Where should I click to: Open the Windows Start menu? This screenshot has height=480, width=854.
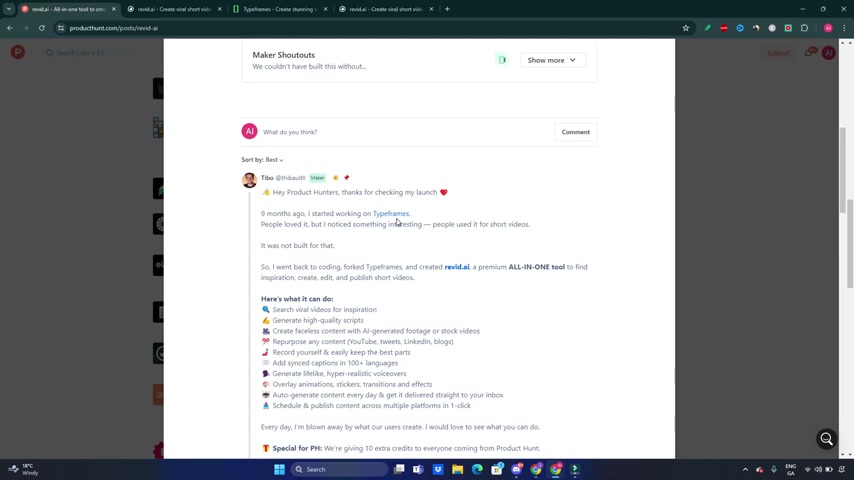click(280, 469)
